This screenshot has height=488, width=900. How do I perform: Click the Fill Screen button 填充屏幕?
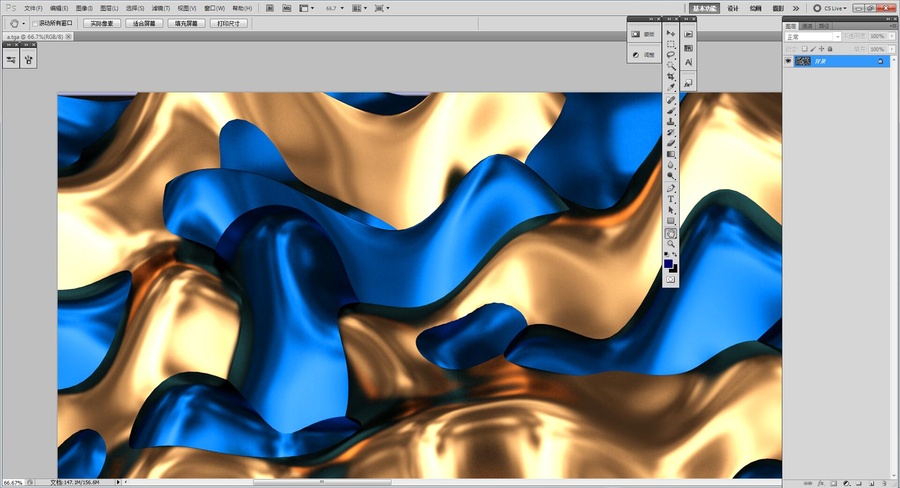pyautogui.click(x=186, y=24)
